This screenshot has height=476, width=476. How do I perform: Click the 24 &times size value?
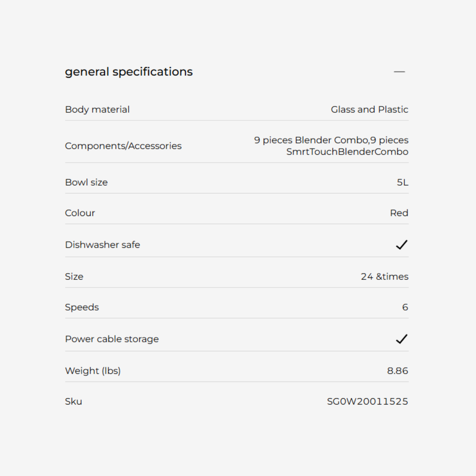pos(385,276)
